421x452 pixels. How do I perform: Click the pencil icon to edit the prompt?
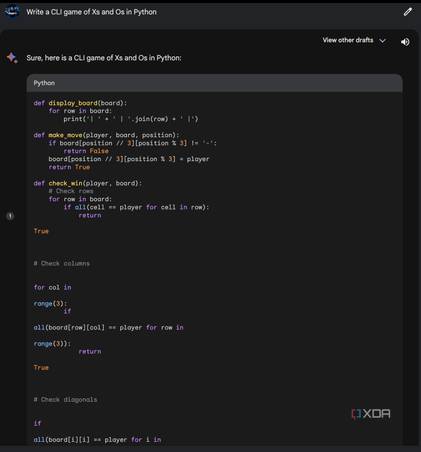click(x=408, y=12)
